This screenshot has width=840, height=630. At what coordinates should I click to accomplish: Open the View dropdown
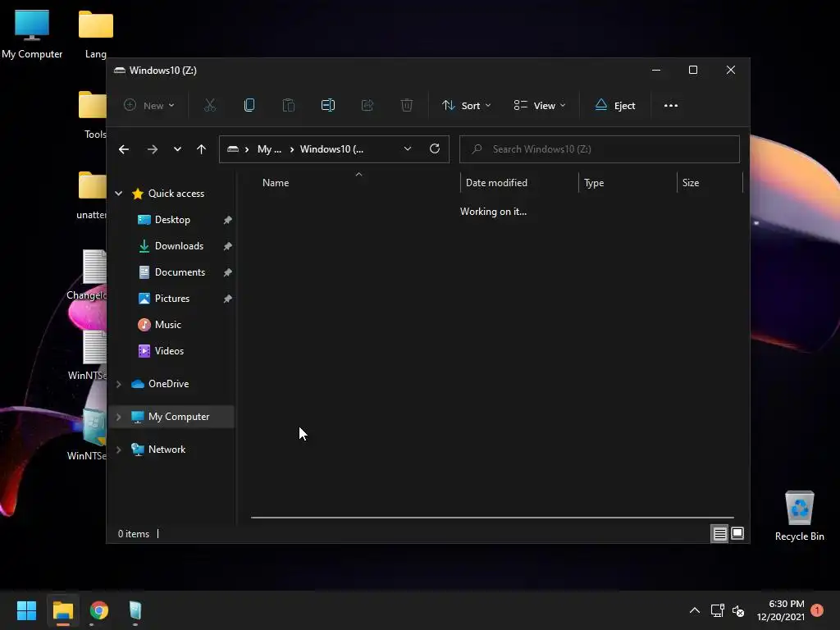(x=540, y=106)
